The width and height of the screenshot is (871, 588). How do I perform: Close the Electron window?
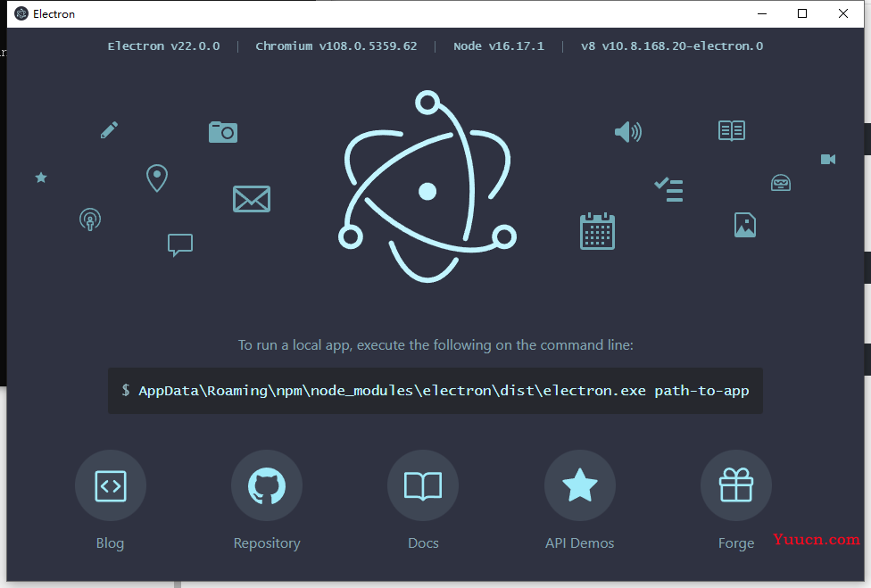843,14
